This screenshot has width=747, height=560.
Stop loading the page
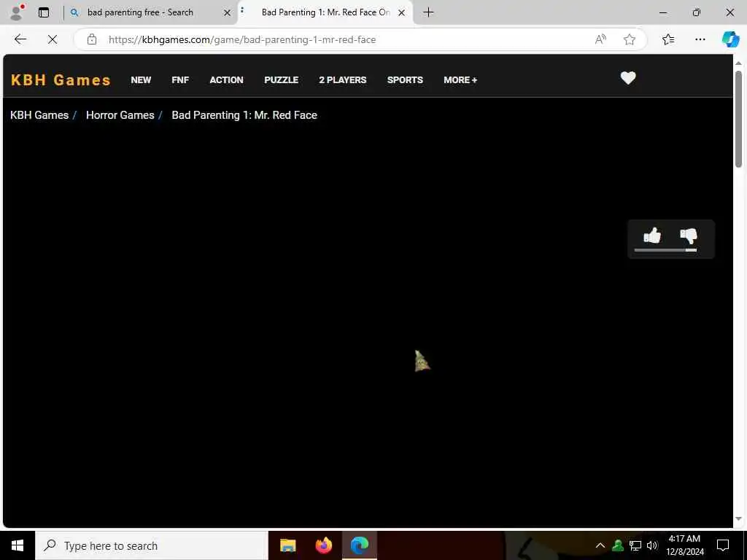53,39
